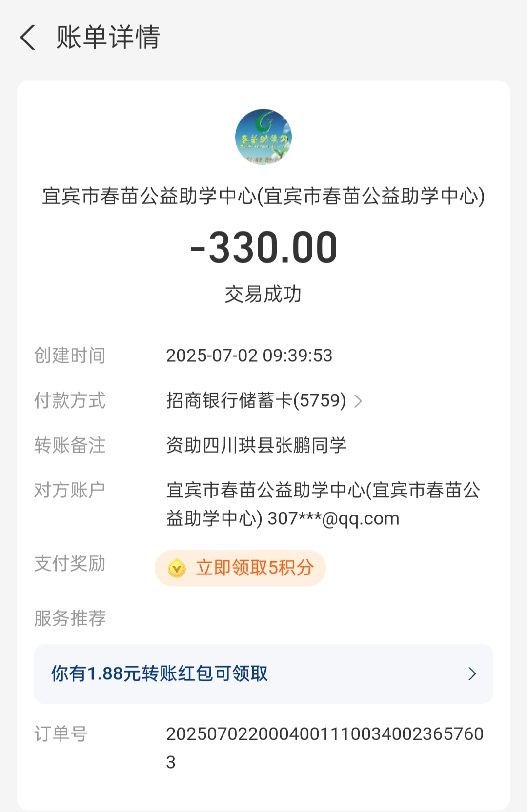This screenshot has height=812, width=527.
Task: Tap the gold coin reward icon
Action: (x=177, y=568)
